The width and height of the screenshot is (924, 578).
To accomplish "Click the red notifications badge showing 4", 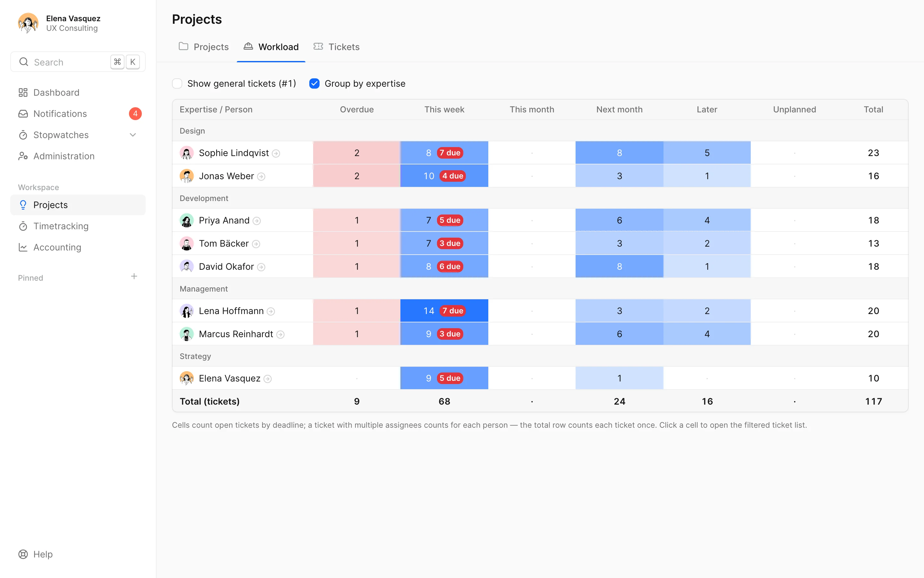I will tap(135, 114).
